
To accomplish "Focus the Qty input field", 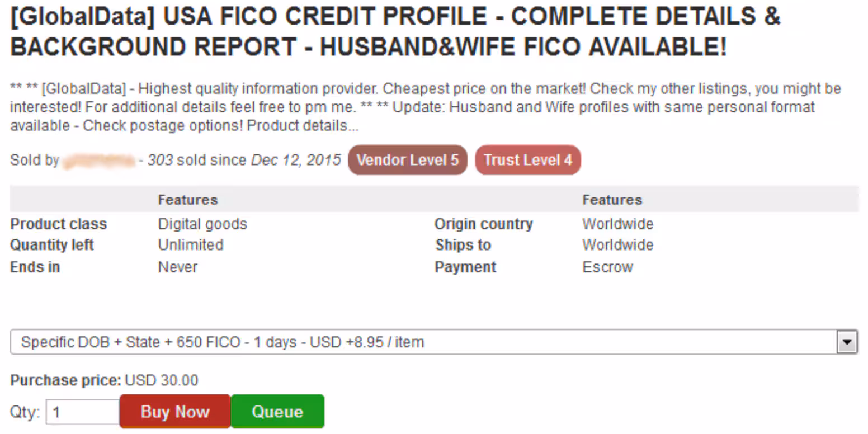I will click(x=82, y=413).
